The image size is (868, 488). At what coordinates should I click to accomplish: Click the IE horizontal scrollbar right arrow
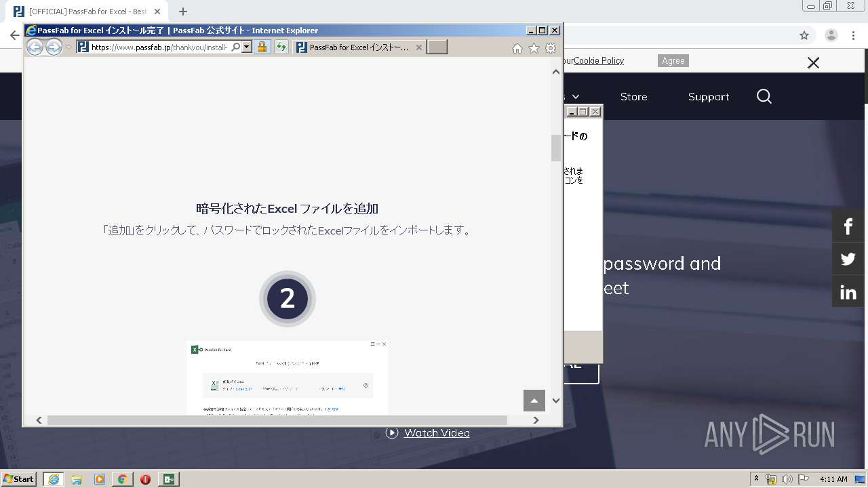click(x=536, y=420)
